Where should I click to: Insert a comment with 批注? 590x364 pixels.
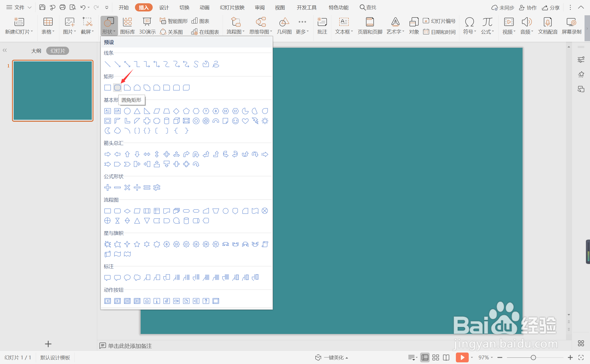point(322,26)
